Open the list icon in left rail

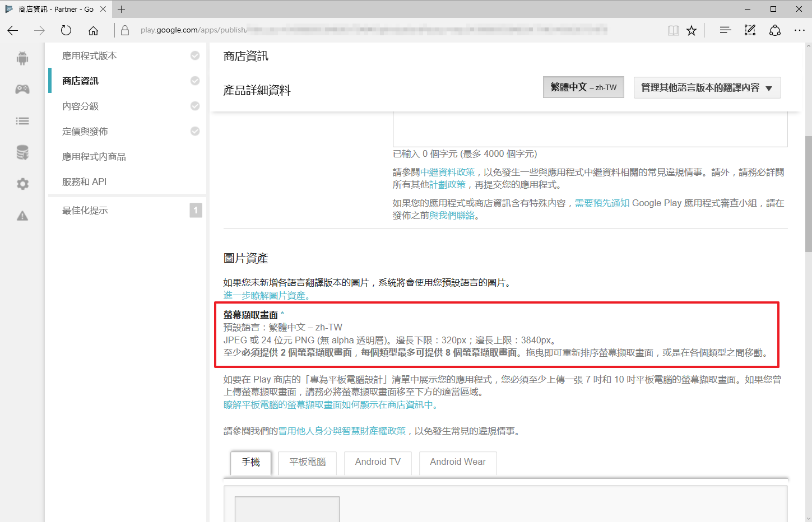point(22,121)
